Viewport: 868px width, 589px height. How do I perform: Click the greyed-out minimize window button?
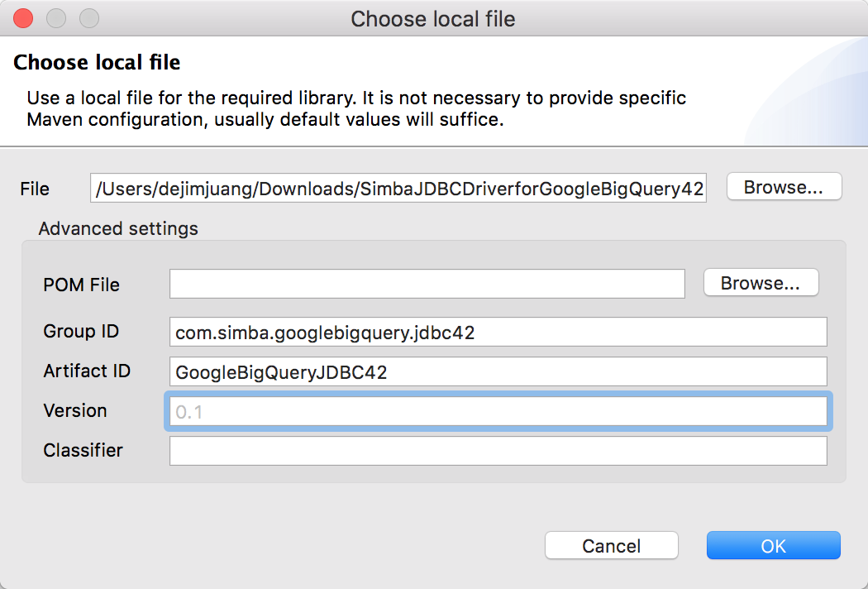point(56,17)
